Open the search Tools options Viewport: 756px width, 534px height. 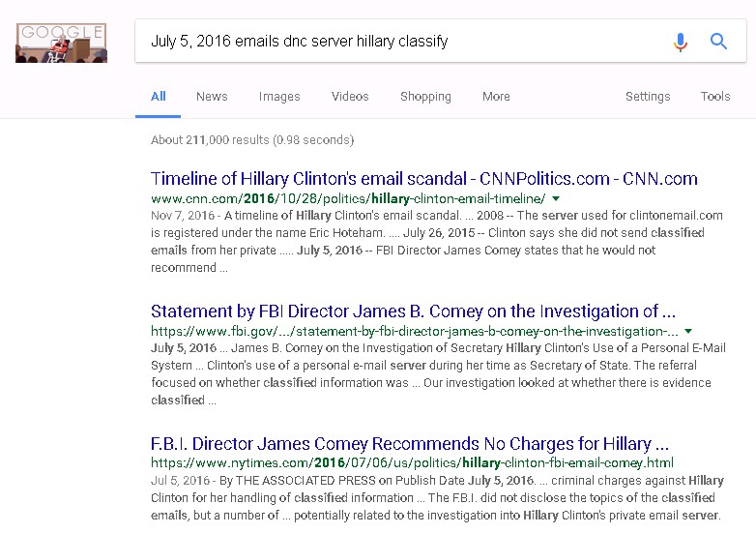point(715,96)
